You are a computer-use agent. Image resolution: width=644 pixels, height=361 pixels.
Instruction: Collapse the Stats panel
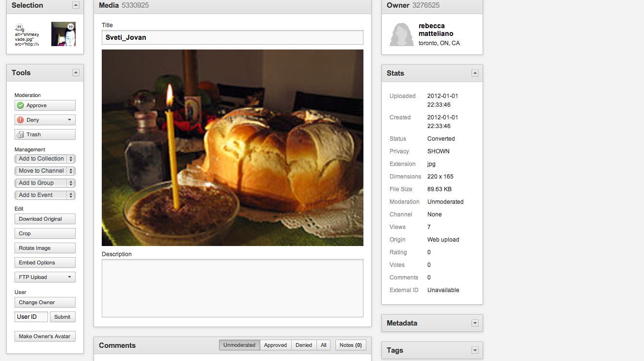(x=475, y=73)
